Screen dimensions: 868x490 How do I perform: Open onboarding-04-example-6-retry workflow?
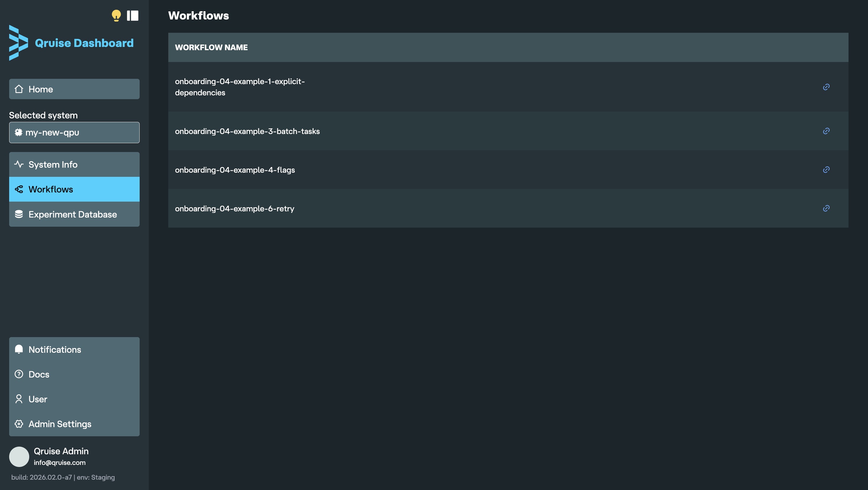click(x=234, y=209)
